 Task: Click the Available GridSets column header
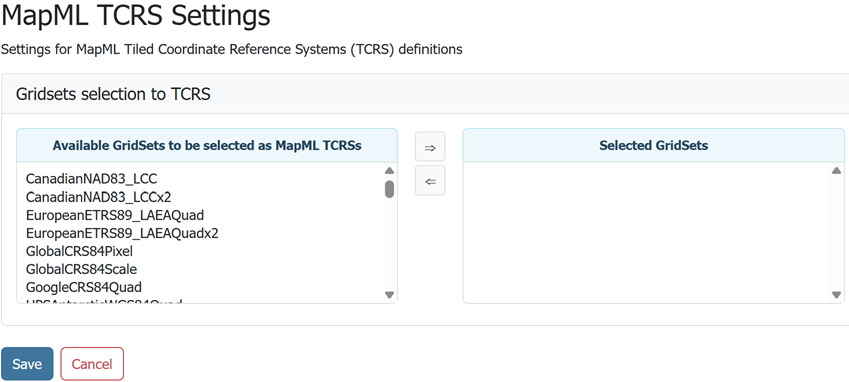tap(207, 146)
